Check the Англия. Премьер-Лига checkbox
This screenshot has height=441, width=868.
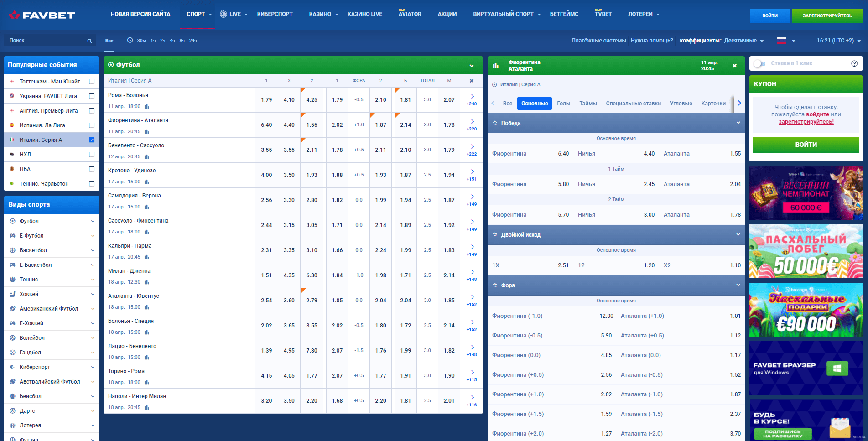point(92,111)
